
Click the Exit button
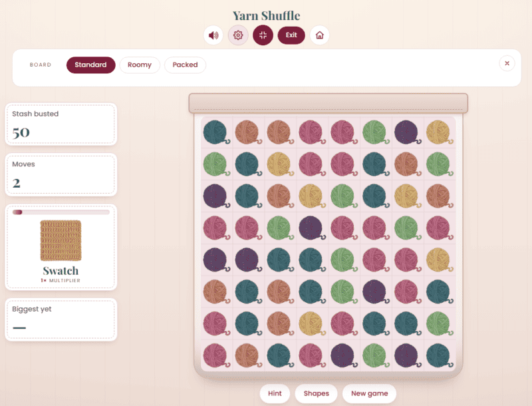pyautogui.click(x=291, y=35)
